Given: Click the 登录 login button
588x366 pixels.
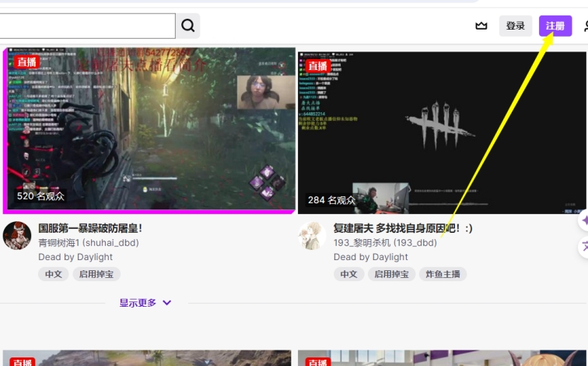Looking at the screenshot, I should pyautogui.click(x=516, y=26).
